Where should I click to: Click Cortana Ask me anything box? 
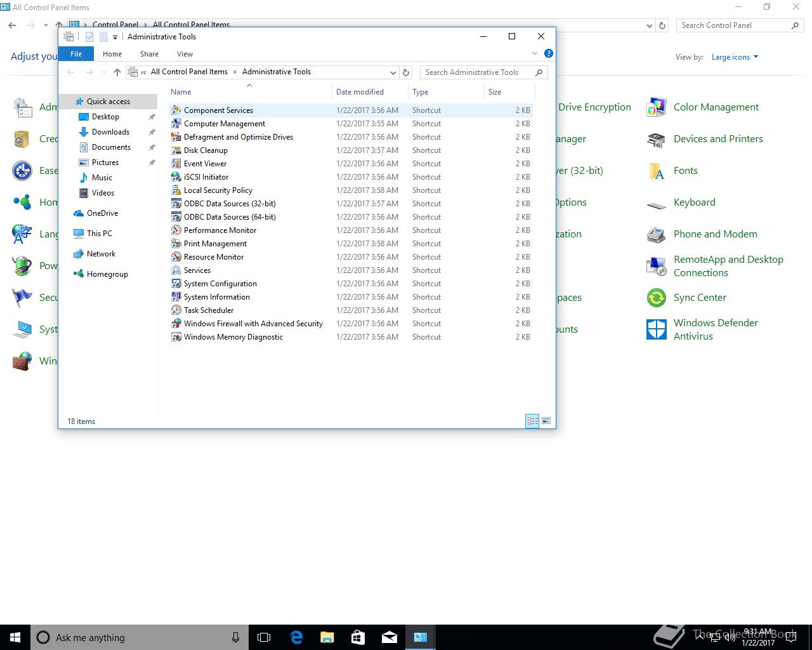coord(140,637)
